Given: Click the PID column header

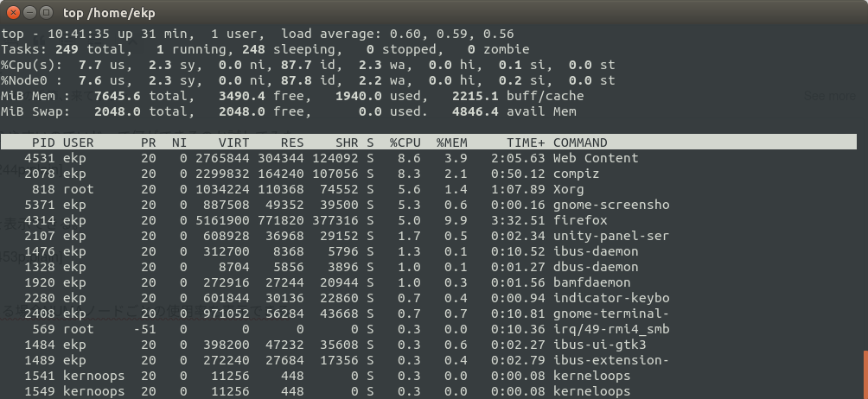Looking at the screenshot, I should 43,142.
